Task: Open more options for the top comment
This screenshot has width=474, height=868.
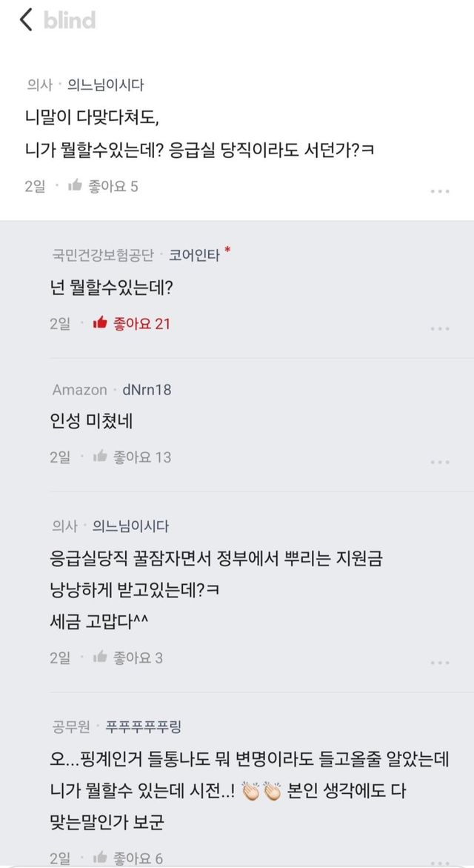Action: [440, 191]
